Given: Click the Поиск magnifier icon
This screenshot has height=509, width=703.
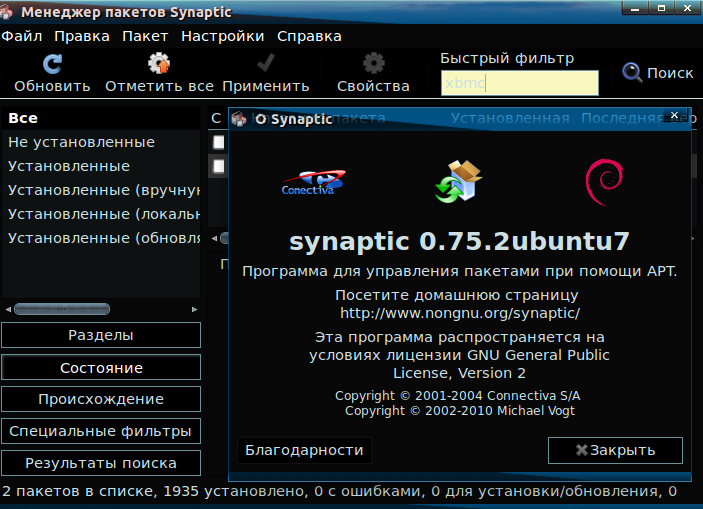Looking at the screenshot, I should point(632,72).
